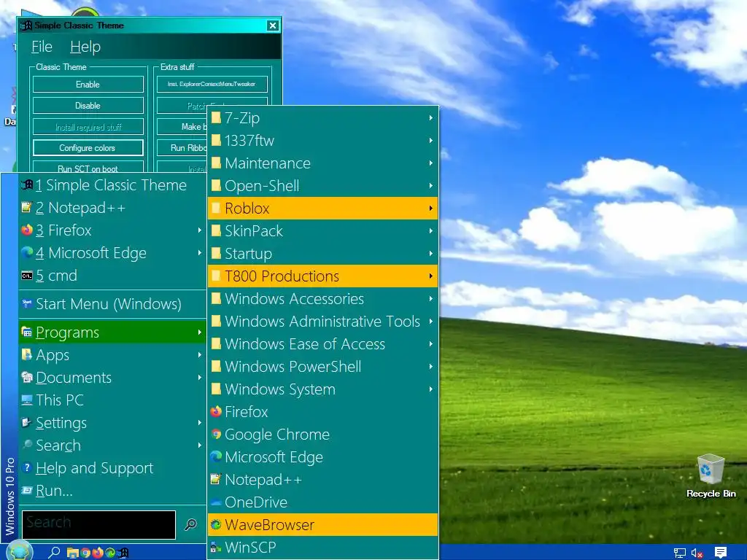Launch Firefox from the taskbar

point(98,553)
